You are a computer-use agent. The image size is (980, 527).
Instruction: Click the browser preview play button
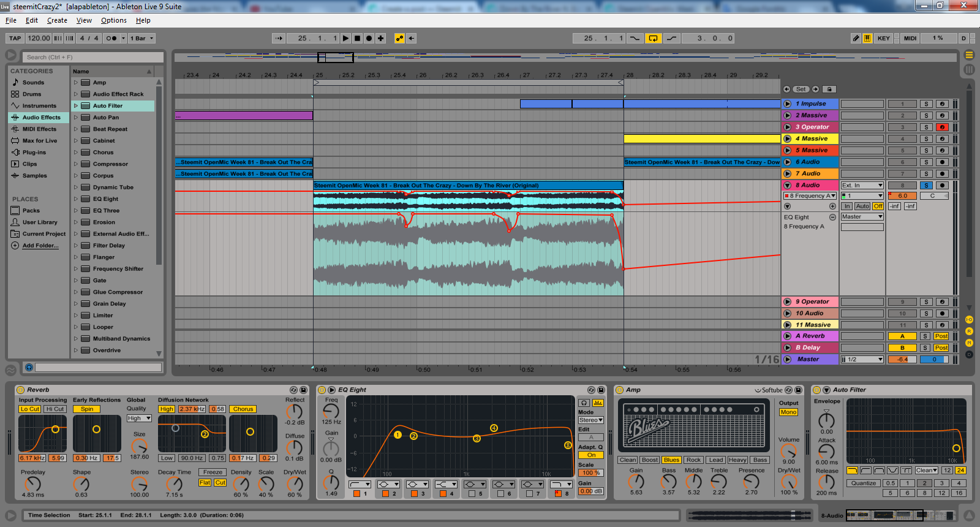[x=29, y=367]
